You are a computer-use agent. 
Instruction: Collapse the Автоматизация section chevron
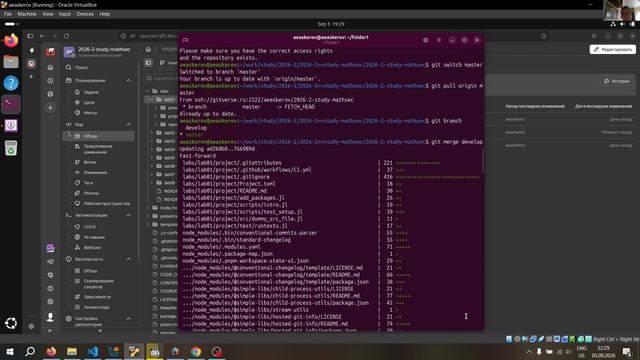pyautogui.click(x=129, y=215)
